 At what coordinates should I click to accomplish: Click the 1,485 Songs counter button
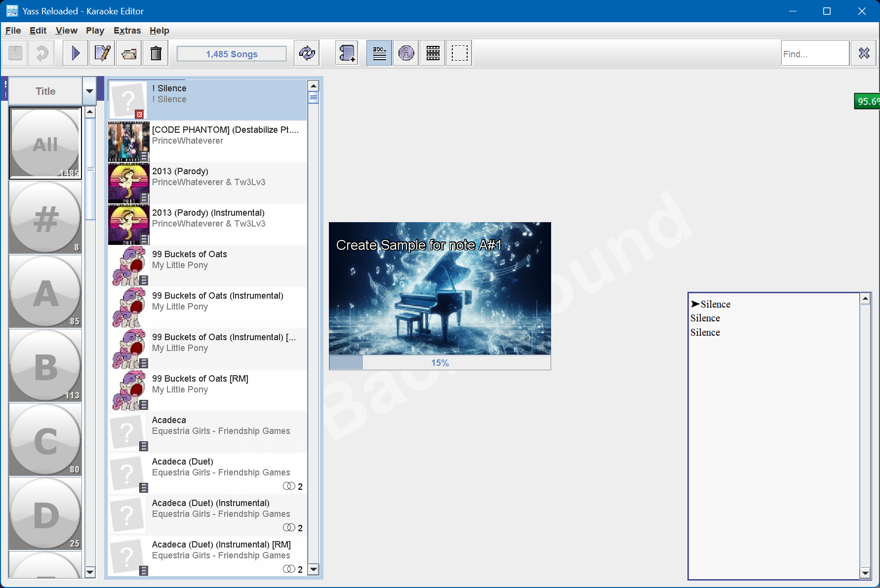click(231, 53)
